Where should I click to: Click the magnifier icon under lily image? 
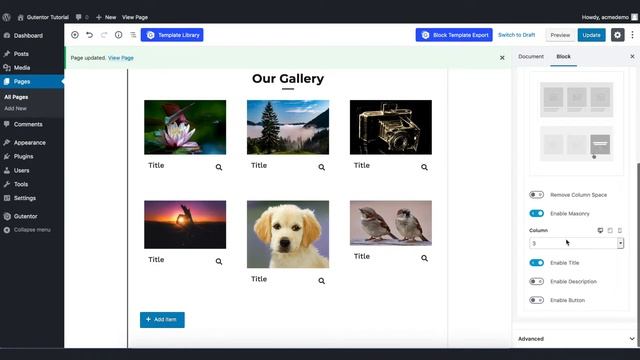[x=219, y=167]
